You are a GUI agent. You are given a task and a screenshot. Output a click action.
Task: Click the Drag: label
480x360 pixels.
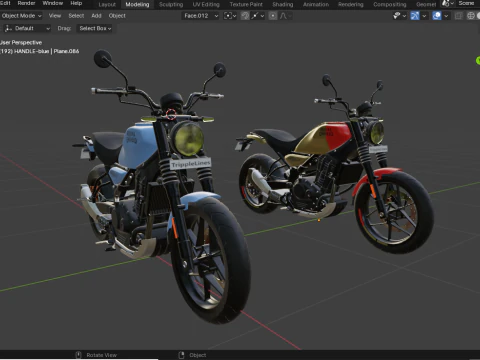(x=64, y=28)
